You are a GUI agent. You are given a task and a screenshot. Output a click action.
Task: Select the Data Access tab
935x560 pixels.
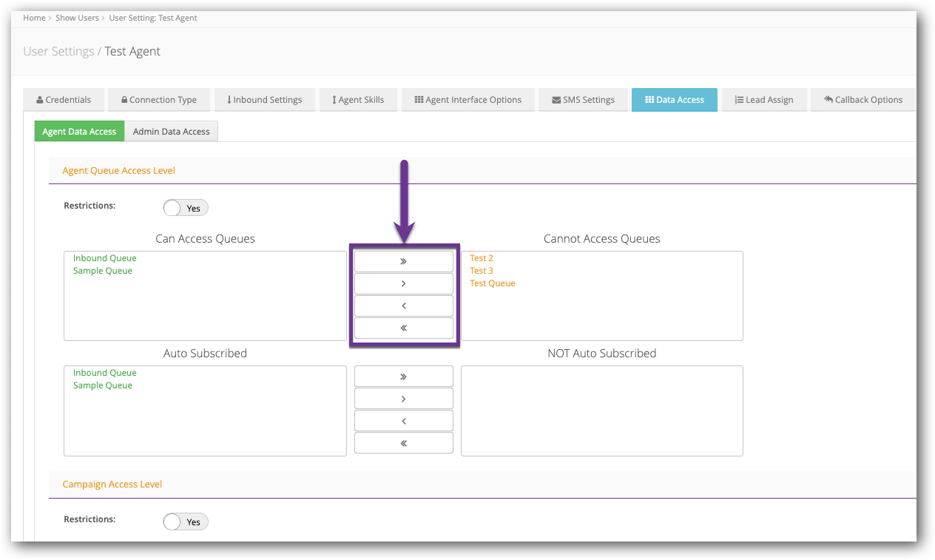[x=675, y=100]
